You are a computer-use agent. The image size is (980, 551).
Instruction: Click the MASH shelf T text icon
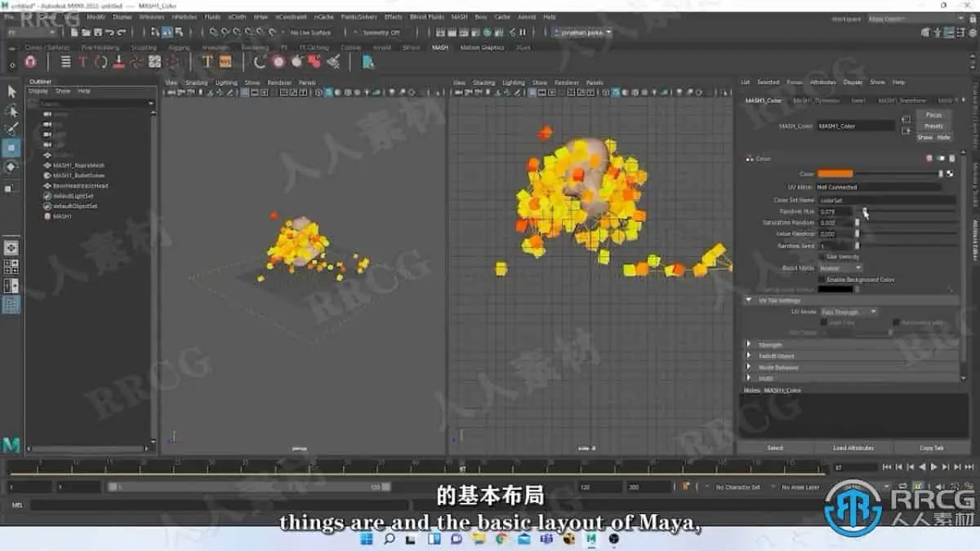(x=207, y=61)
